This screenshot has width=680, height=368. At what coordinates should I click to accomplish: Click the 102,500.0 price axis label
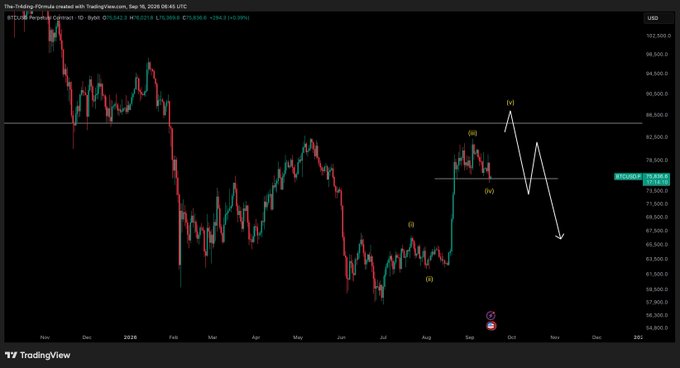coord(658,36)
